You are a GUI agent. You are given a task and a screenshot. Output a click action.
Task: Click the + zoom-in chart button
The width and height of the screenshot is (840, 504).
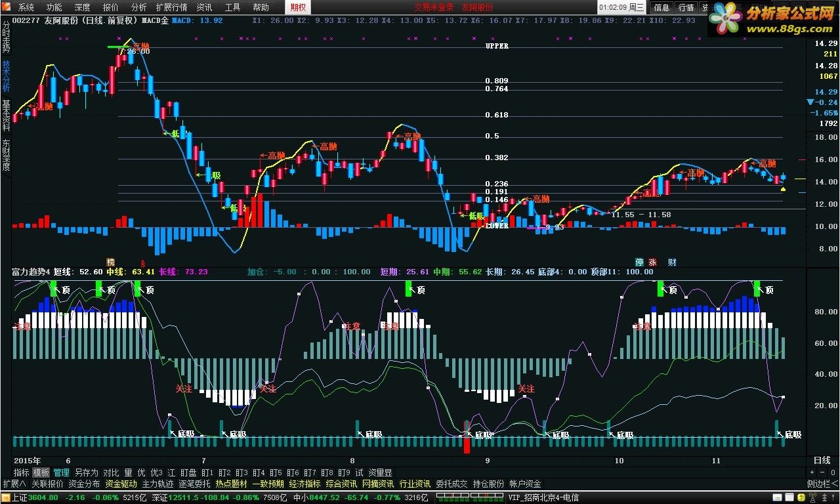[811, 472]
